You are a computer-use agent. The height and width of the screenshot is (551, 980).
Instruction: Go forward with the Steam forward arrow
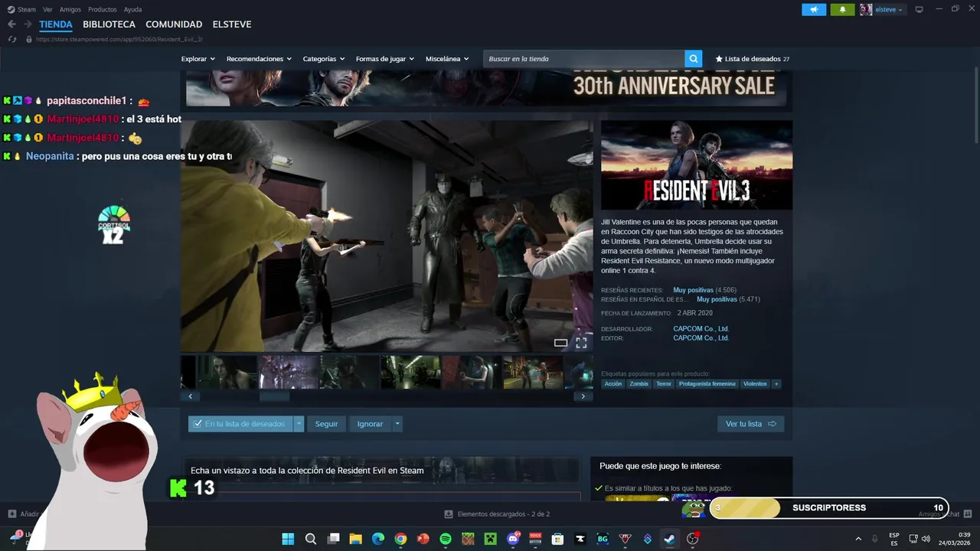coord(28,24)
